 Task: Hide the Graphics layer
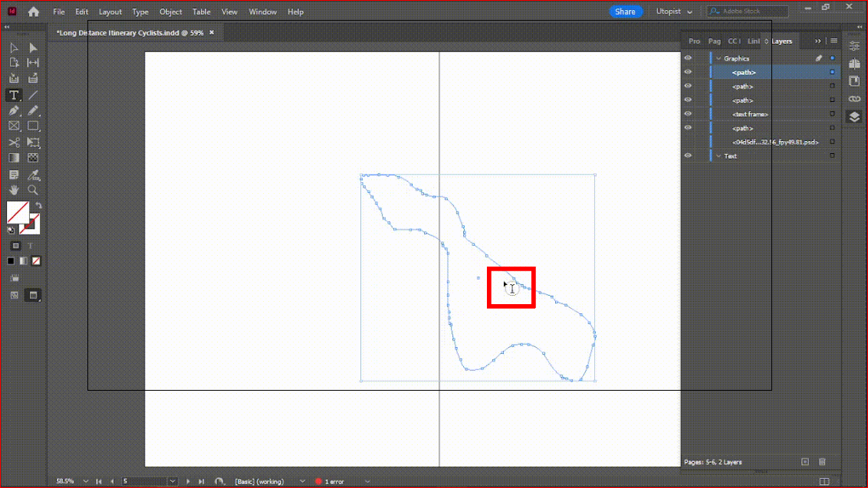point(688,58)
